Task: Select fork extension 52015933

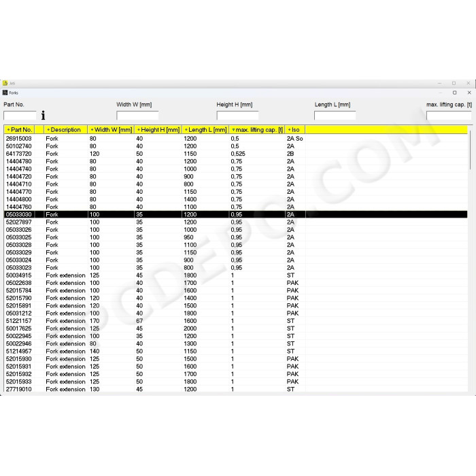Action: coord(19,381)
